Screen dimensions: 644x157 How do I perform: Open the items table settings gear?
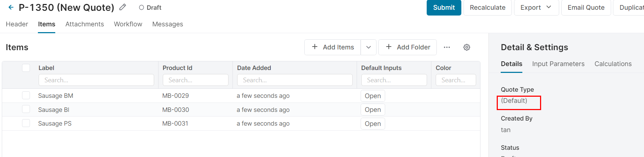click(467, 47)
